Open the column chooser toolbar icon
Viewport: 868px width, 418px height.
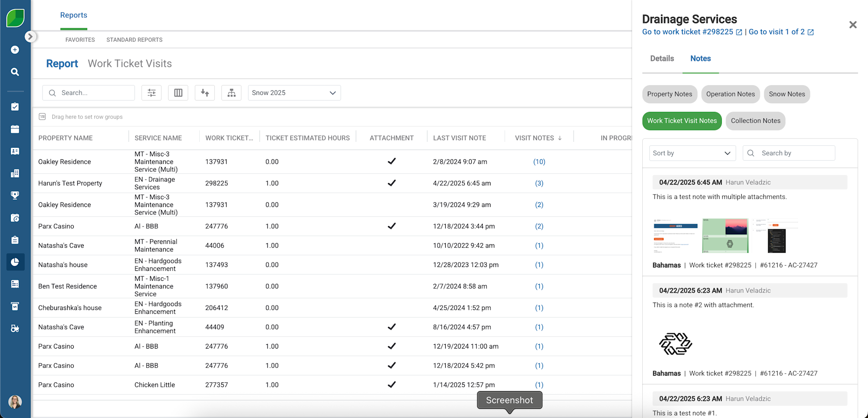point(178,93)
